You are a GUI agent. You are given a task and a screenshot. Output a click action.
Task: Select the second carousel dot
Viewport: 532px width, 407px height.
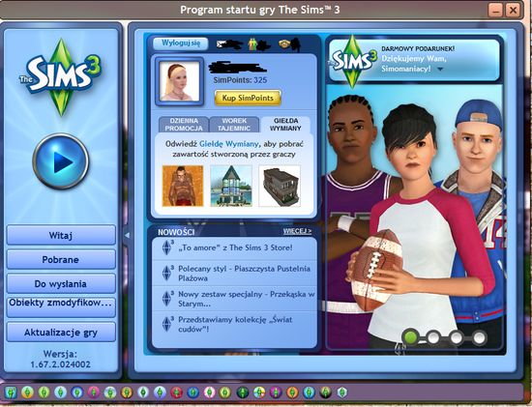pyautogui.click(x=433, y=337)
